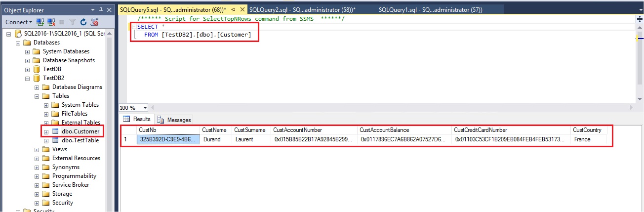Click the CustAccountNumber column header
Viewport: 644px width, 212px height.
pos(314,130)
